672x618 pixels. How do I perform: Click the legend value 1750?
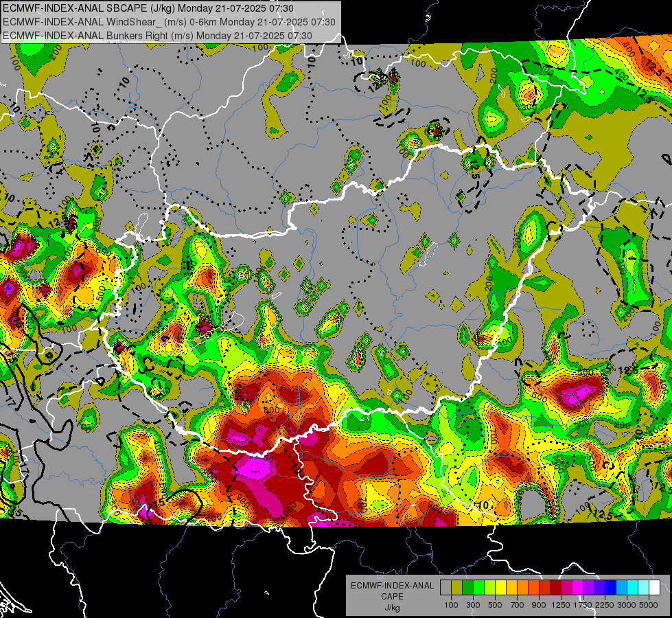pyautogui.click(x=583, y=605)
